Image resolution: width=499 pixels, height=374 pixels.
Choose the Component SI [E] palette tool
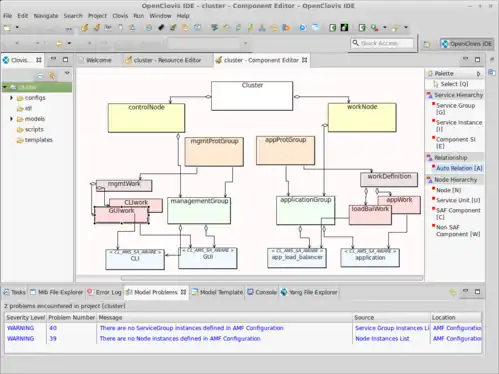[x=454, y=143]
